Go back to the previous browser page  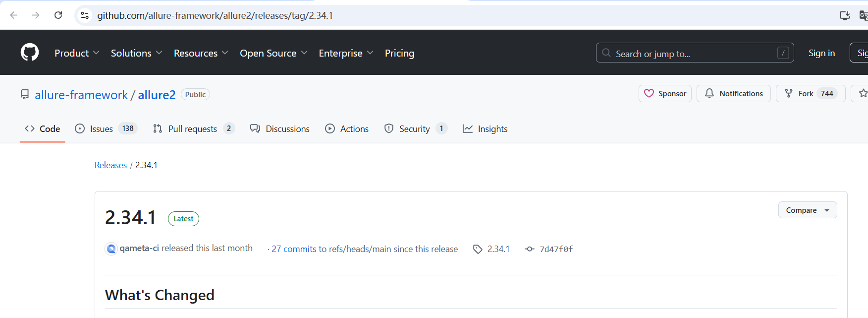pos(14,15)
